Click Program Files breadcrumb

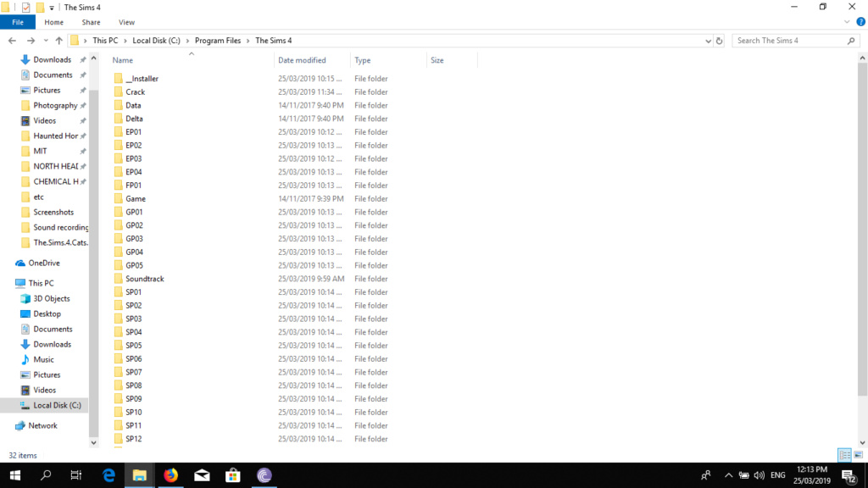click(218, 41)
